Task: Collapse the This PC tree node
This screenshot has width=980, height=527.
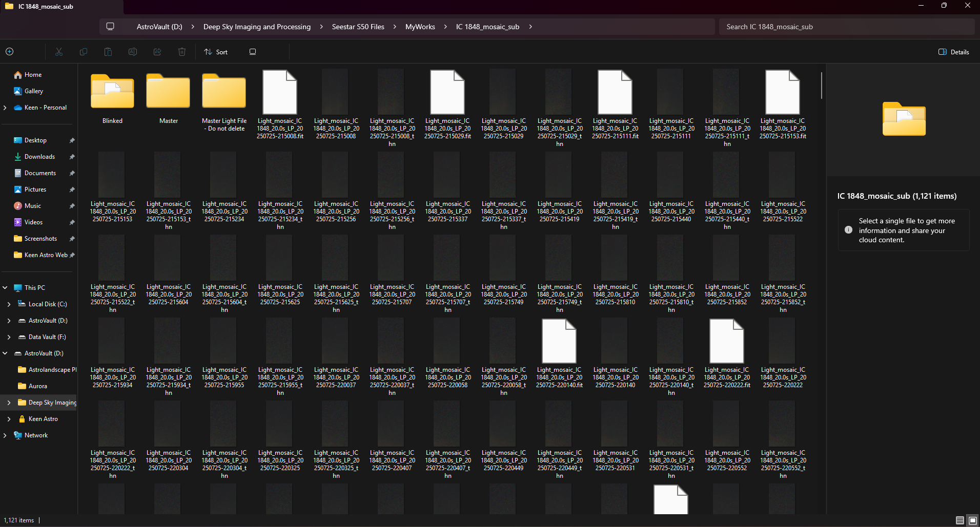Action: pos(5,288)
